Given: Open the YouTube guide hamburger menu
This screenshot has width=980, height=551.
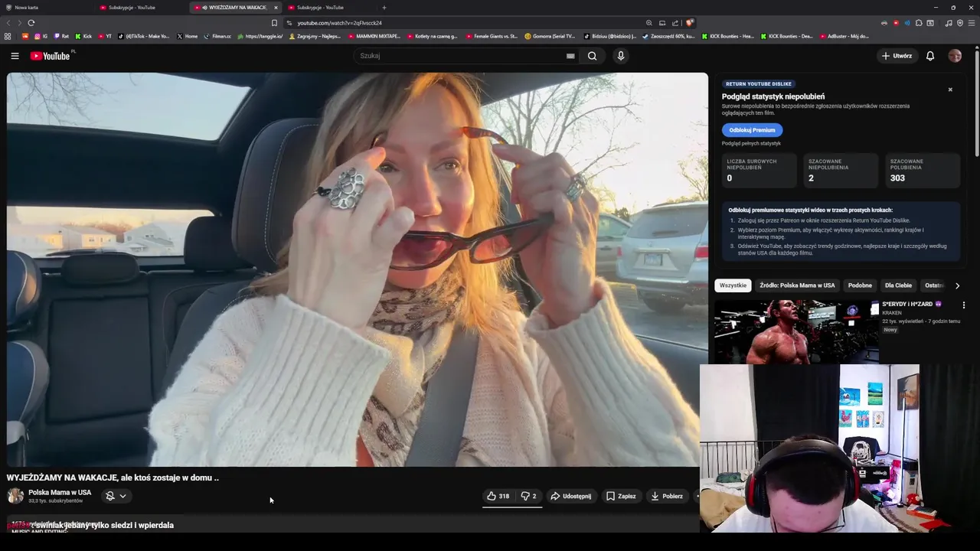Looking at the screenshot, I should (x=15, y=56).
